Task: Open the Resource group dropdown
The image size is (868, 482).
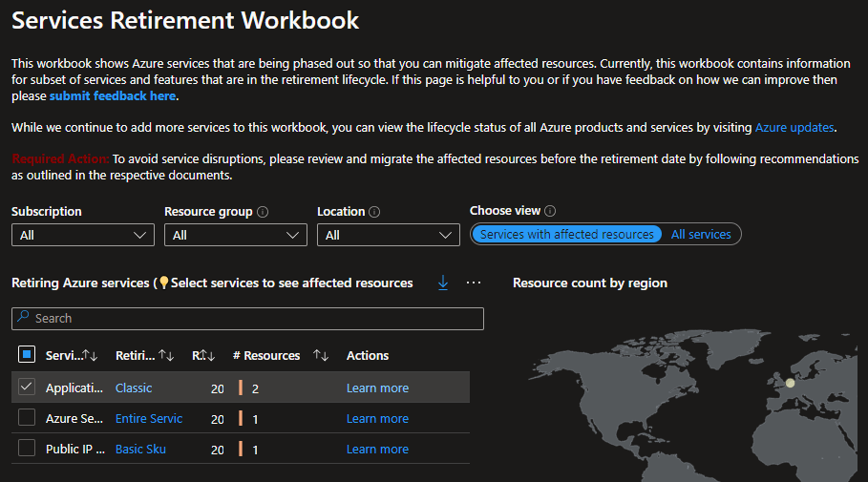Action: pos(236,235)
